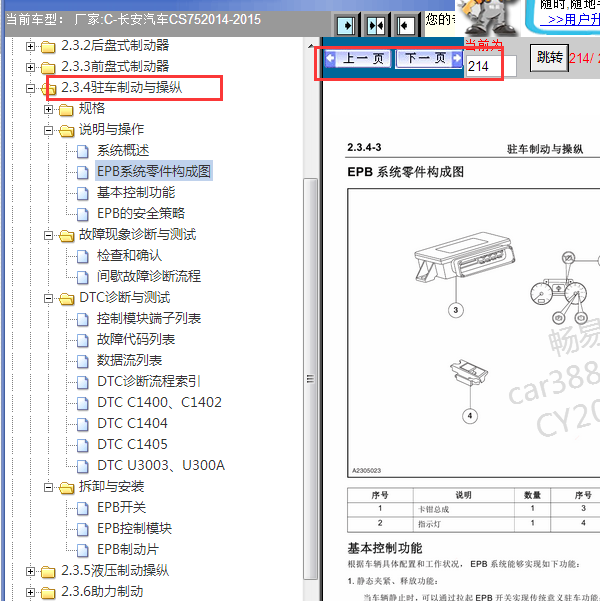The width and height of the screenshot is (600, 601).
Task: Click the 指示灯 table cell
Action: tap(463, 524)
